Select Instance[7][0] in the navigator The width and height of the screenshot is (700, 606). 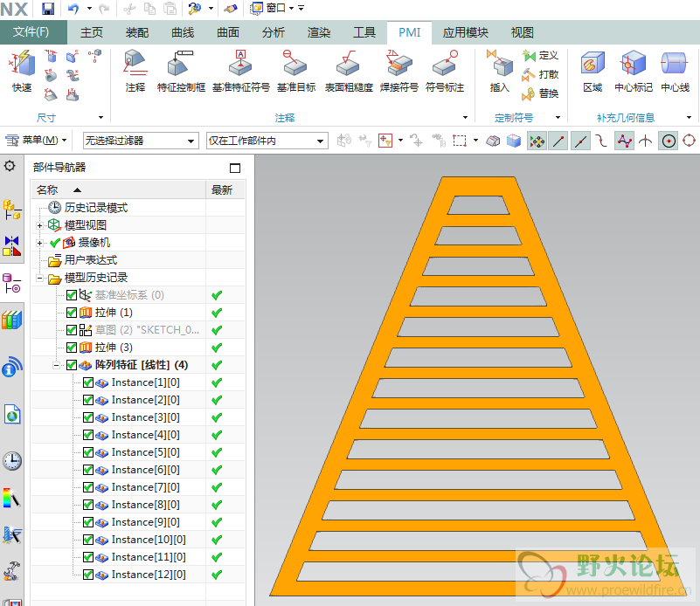coord(146,487)
